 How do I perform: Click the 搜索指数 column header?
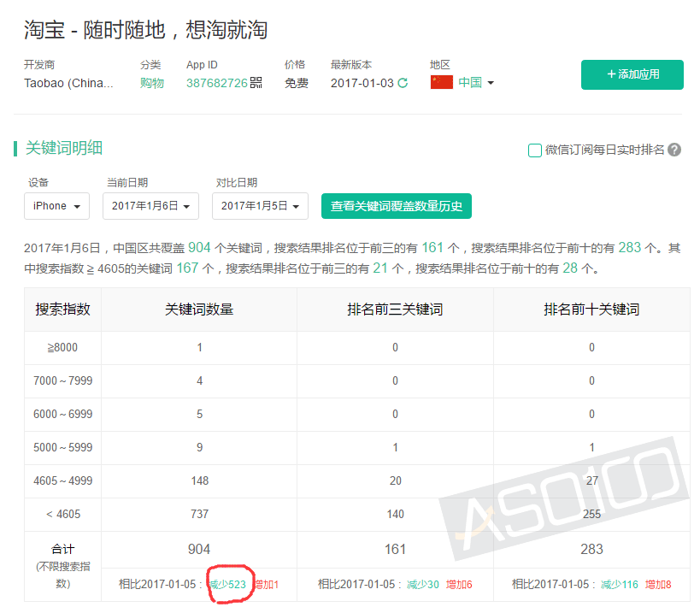(x=63, y=309)
